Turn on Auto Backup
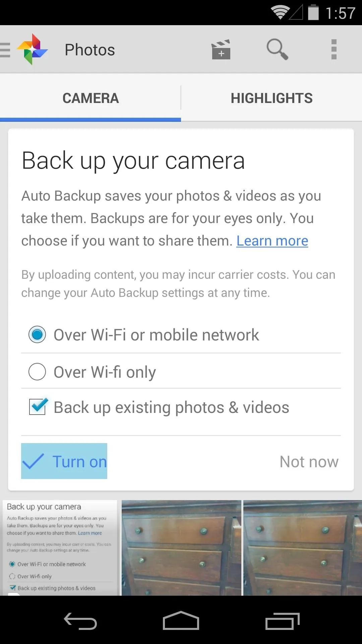Image resolution: width=362 pixels, height=644 pixels. point(64,461)
